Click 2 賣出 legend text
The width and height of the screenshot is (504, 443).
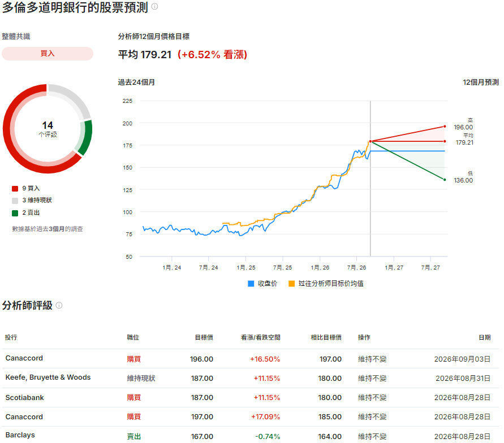click(x=31, y=212)
